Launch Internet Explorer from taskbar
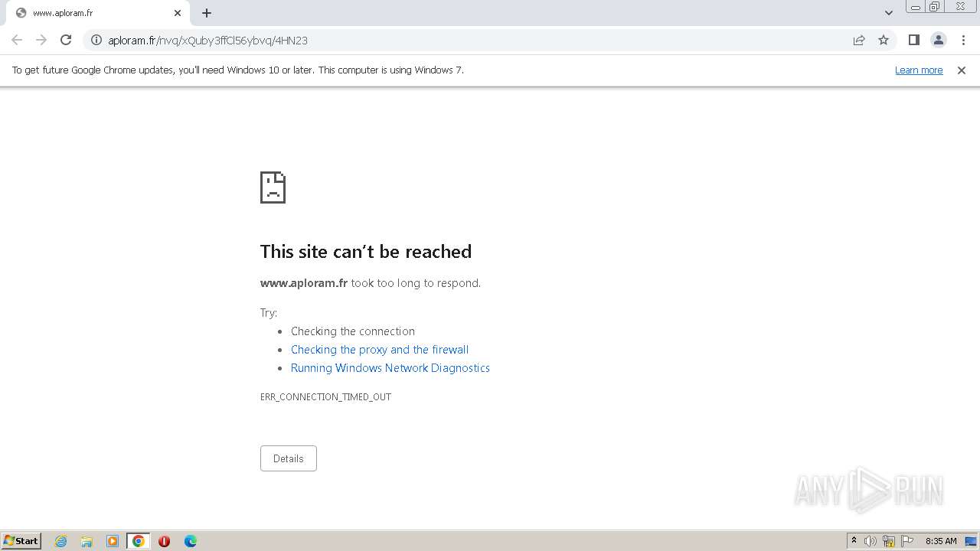The width and height of the screenshot is (980, 551). (60, 541)
